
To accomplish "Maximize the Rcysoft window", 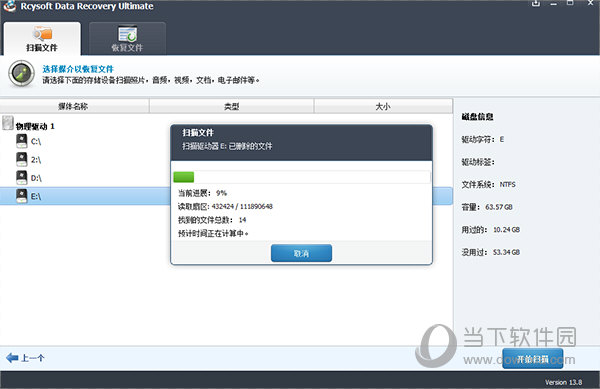I will tap(570, 3).
